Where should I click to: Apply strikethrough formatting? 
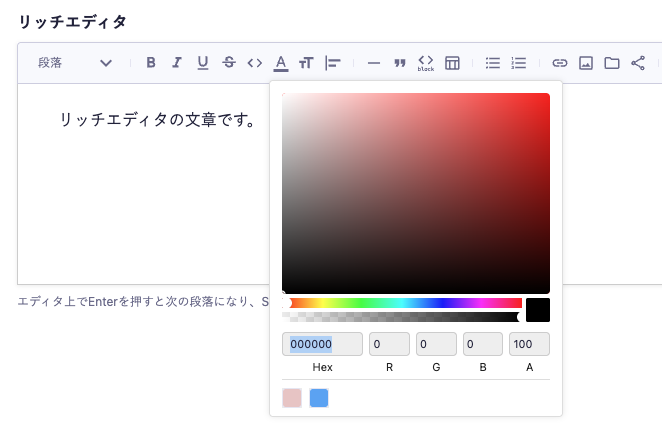[229, 63]
